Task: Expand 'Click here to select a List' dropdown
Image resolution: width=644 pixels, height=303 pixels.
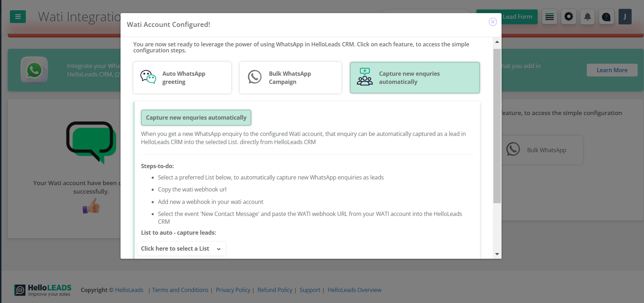Action: (x=181, y=248)
